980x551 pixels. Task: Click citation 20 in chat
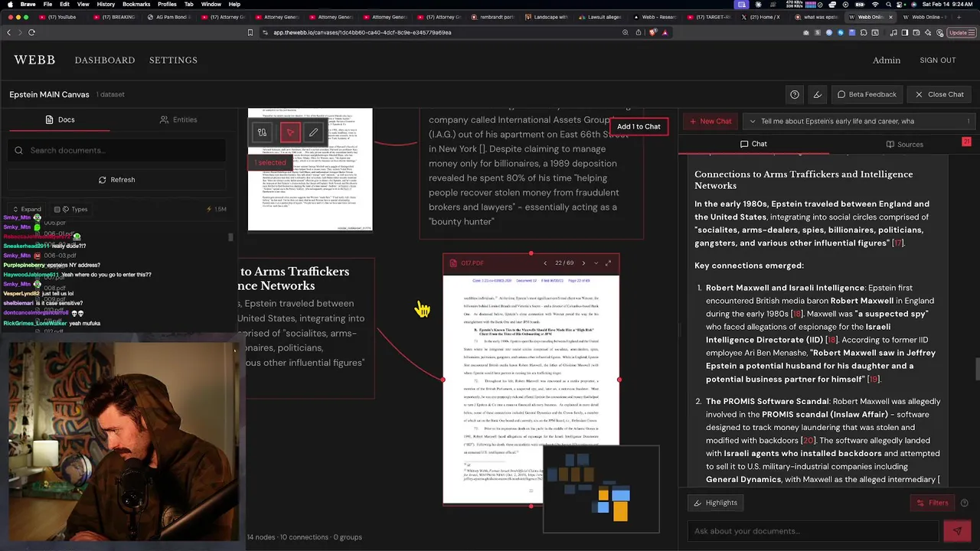(808, 440)
